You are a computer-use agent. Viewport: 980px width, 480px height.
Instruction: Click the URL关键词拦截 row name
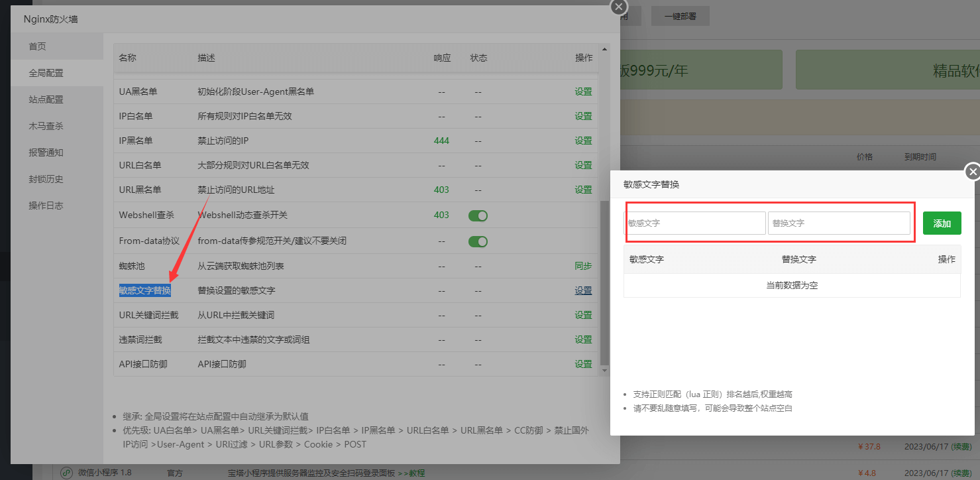[x=148, y=315]
